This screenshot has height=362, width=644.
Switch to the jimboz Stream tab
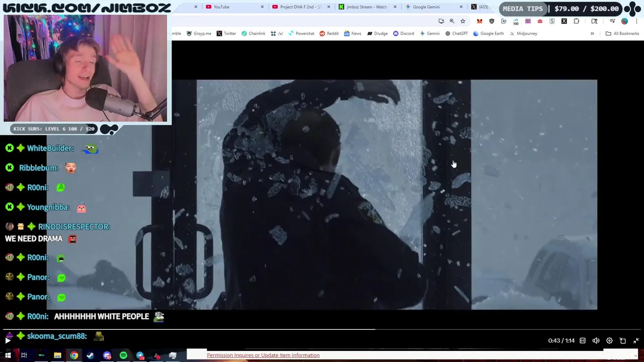pyautogui.click(x=367, y=7)
